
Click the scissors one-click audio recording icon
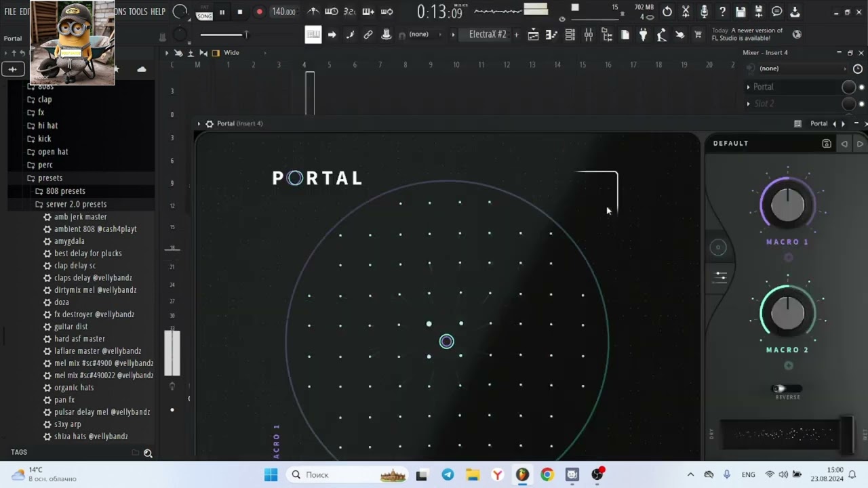tap(686, 12)
